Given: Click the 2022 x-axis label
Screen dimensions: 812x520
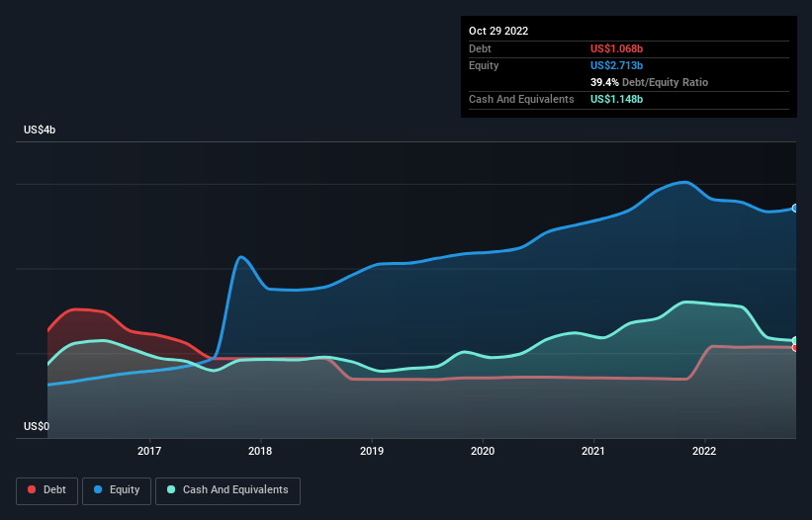Looking at the screenshot, I should (704, 451).
